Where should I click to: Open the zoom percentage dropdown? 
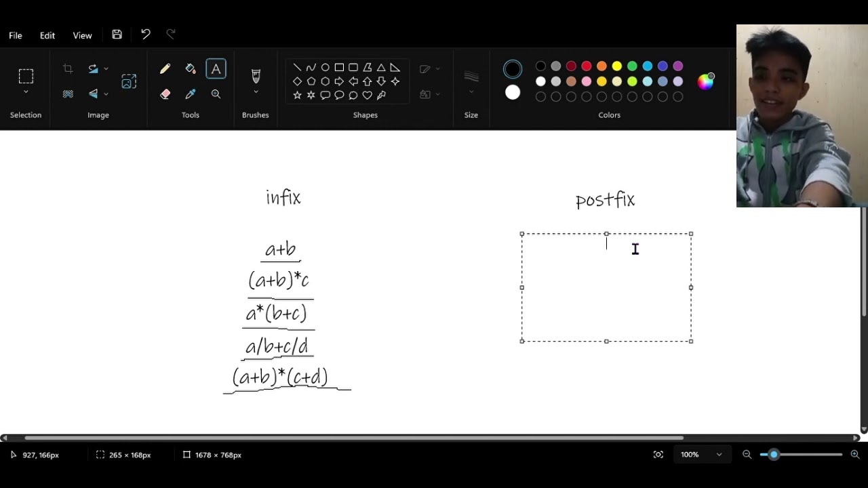point(719,455)
